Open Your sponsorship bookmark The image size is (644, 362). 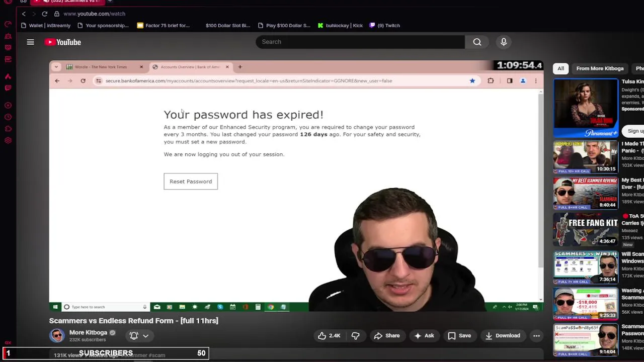tap(103, 26)
